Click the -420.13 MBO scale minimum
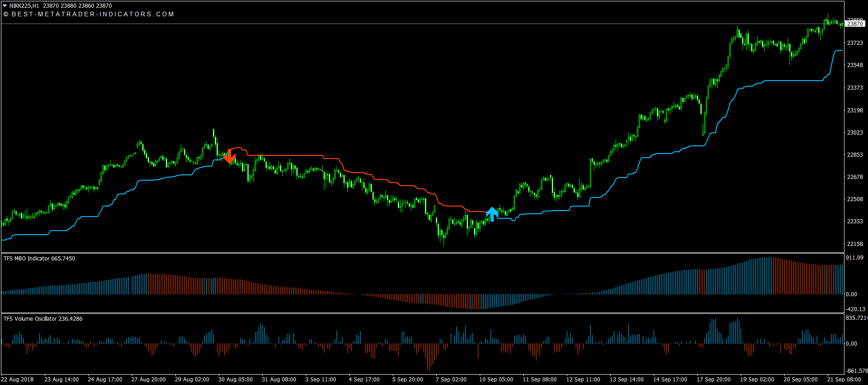The width and height of the screenshot is (868, 385). (x=855, y=309)
